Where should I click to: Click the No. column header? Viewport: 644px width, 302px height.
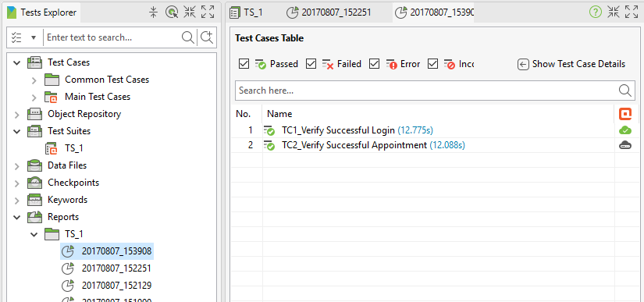tap(247, 114)
